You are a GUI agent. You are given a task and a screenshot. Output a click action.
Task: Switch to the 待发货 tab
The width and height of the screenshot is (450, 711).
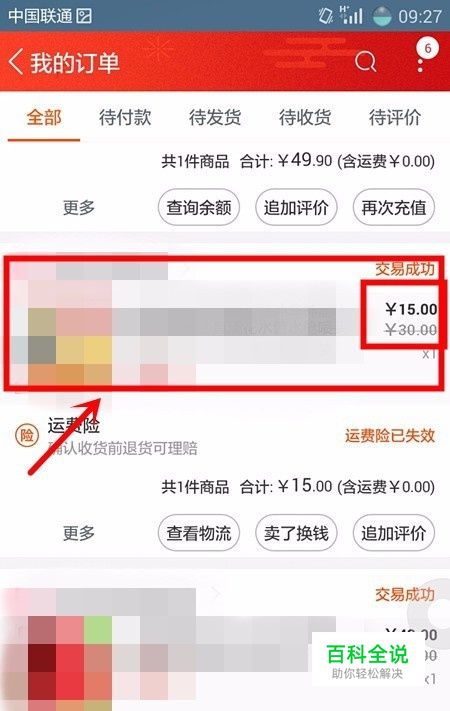click(x=215, y=118)
